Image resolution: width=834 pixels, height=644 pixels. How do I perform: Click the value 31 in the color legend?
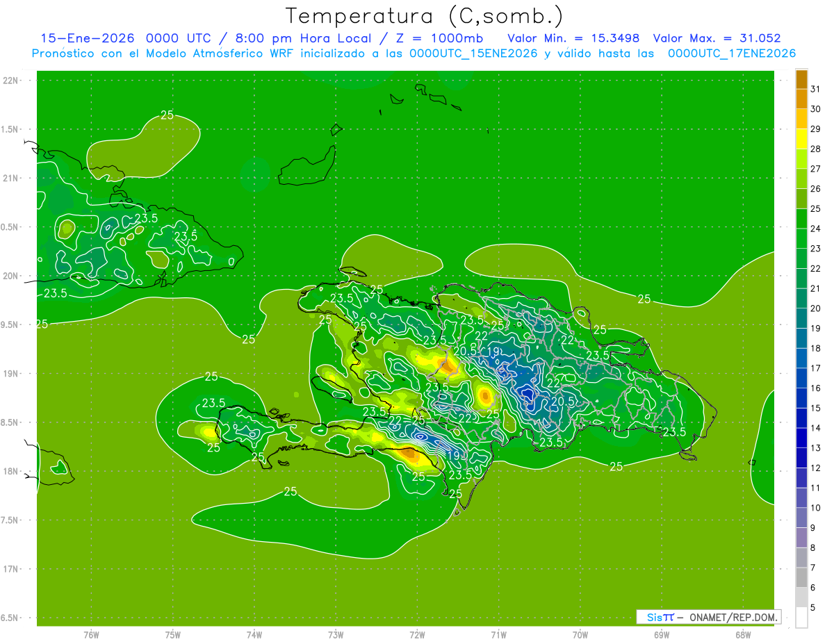pyautogui.click(x=815, y=89)
